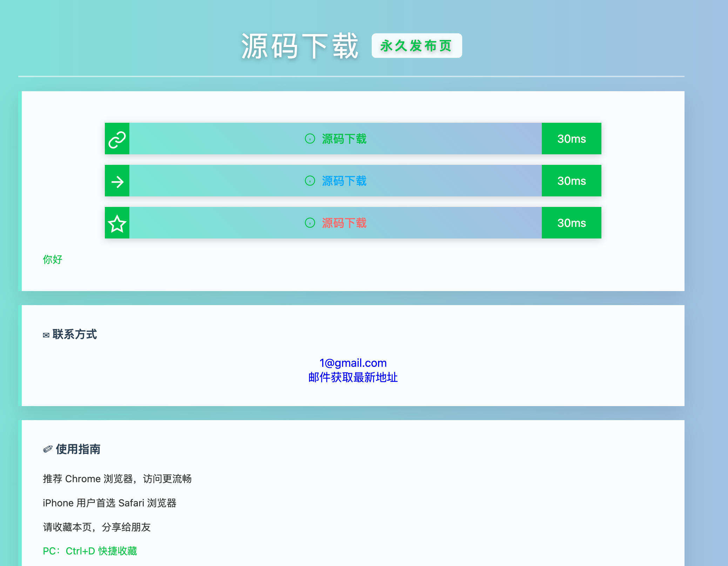The height and width of the screenshot is (566, 728).
Task: Click the 30ms latency badge on the first row
Action: (572, 139)
